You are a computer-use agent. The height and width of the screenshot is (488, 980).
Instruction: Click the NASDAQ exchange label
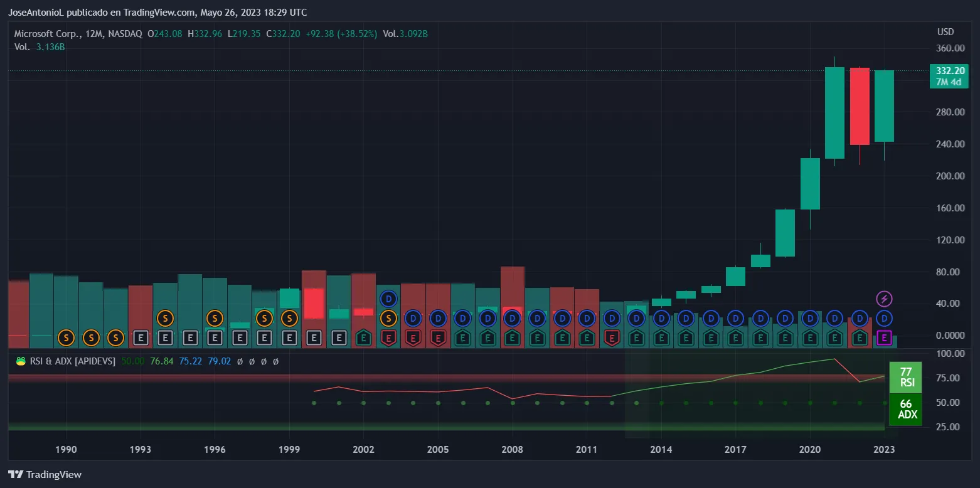(124, 34)
